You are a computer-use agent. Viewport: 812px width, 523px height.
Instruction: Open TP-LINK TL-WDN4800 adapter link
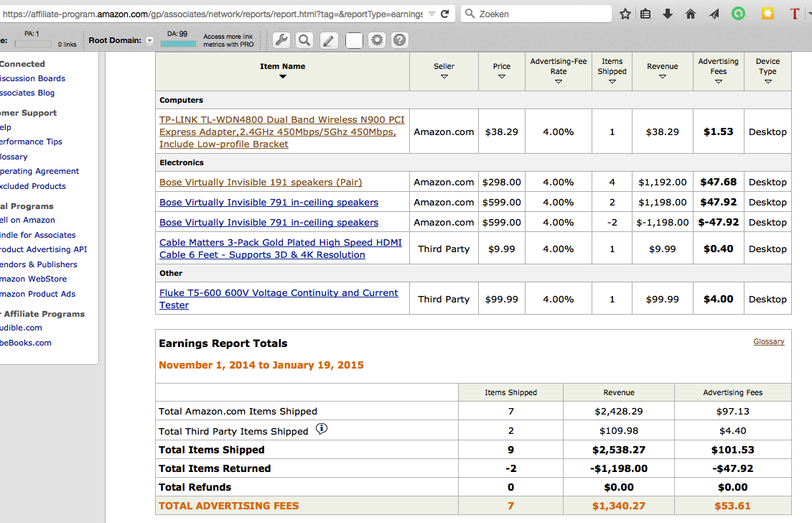[x=281, y=131]
